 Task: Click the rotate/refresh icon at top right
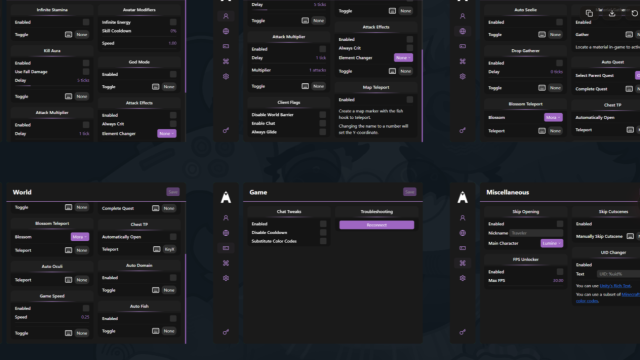pyautogui.click(x=634, y=13)
